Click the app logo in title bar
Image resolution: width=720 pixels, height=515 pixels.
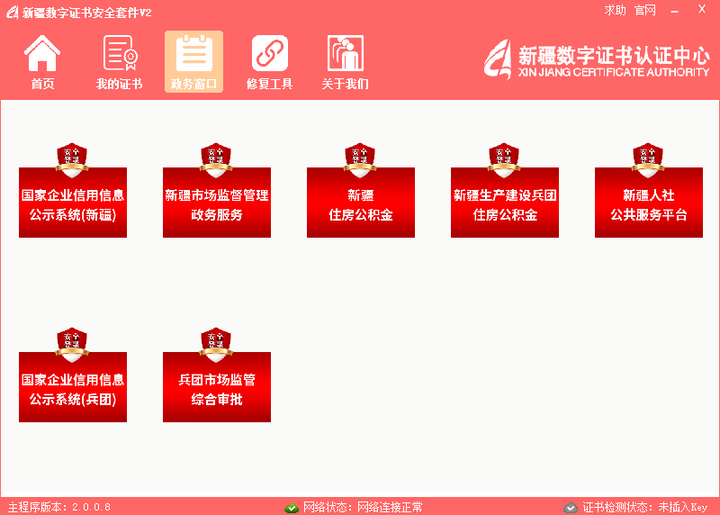(12, 12)
